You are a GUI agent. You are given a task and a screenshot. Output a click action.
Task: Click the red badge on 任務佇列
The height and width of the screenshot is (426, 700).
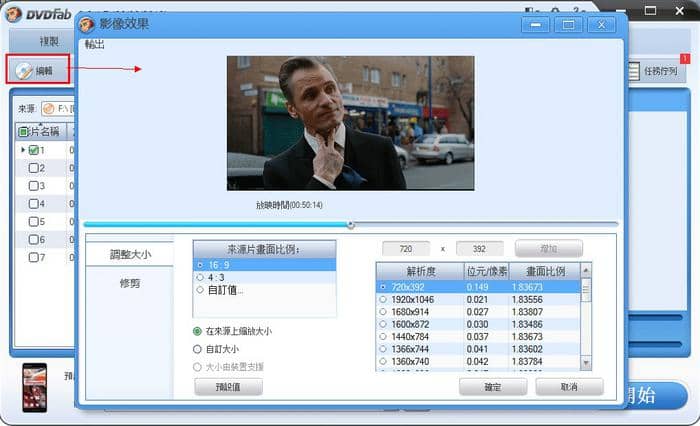[685, 58]
